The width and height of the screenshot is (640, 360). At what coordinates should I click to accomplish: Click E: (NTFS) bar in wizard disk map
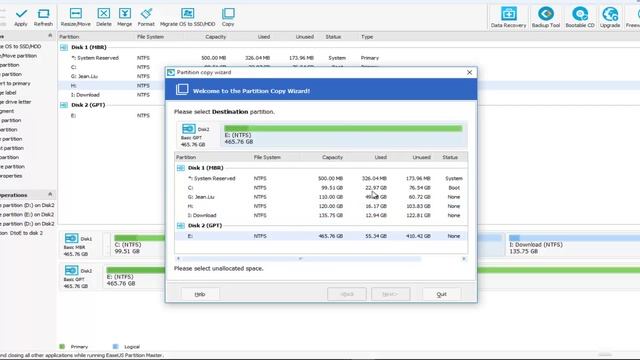pos(343,135)
